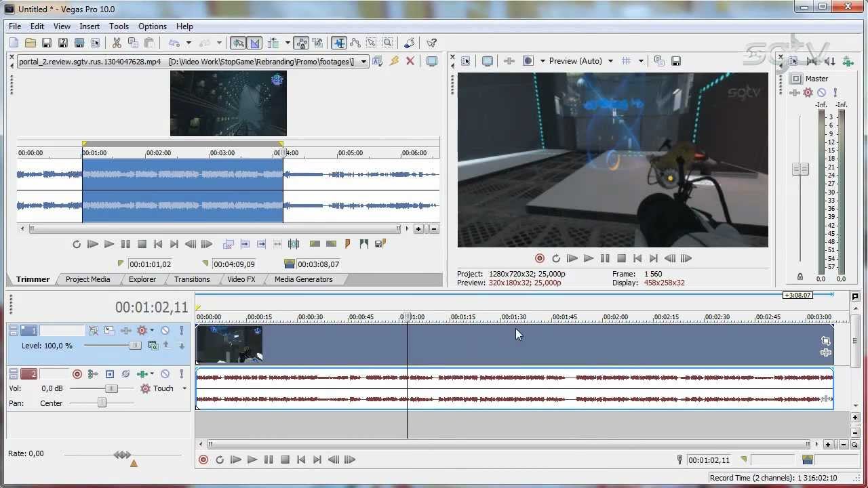The width and height of the screenshot is (868, 488).
Task: Open Video Output FX icon in preview toolbar
Action: click(509, 61)
